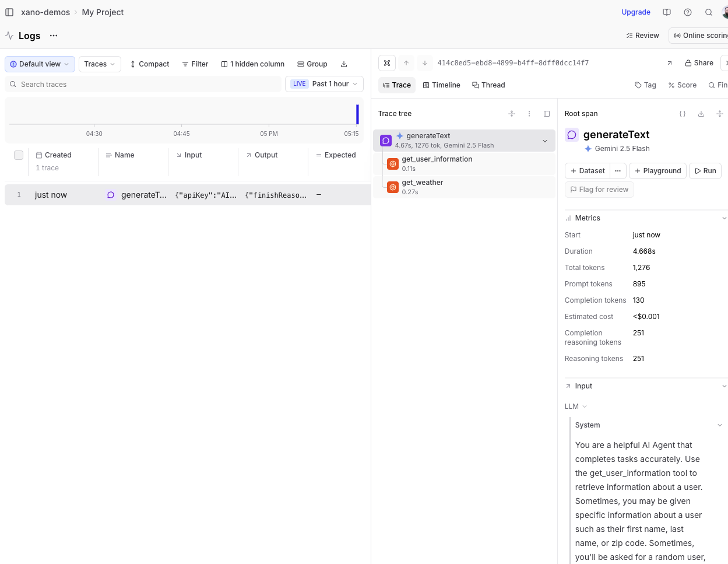728x564 pixels.
Task: Collapse the generateText tree node chevron
Action: (545, 141)
